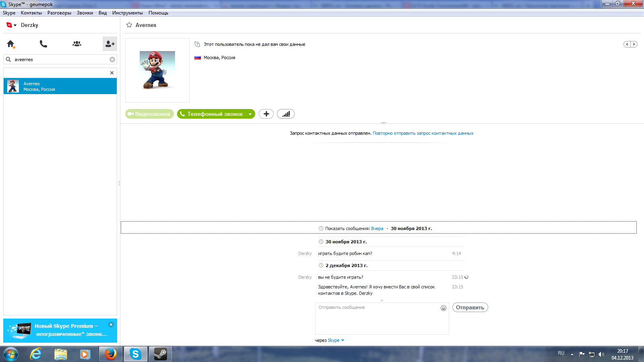
Task: Go to previous conversation arrow
Action: point(627,44)
